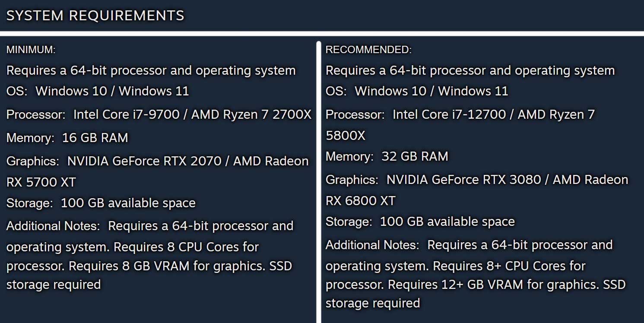The width and height of the screenshot is (644, 323).
Task: Click the white vertical column divider
Action: (319, 182)
